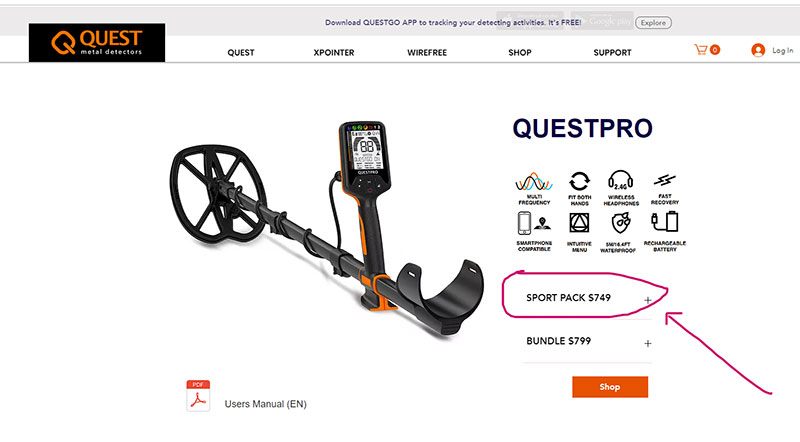Open the shopping cart icon
The image size is (800, 442).
[x=701, y=50]
